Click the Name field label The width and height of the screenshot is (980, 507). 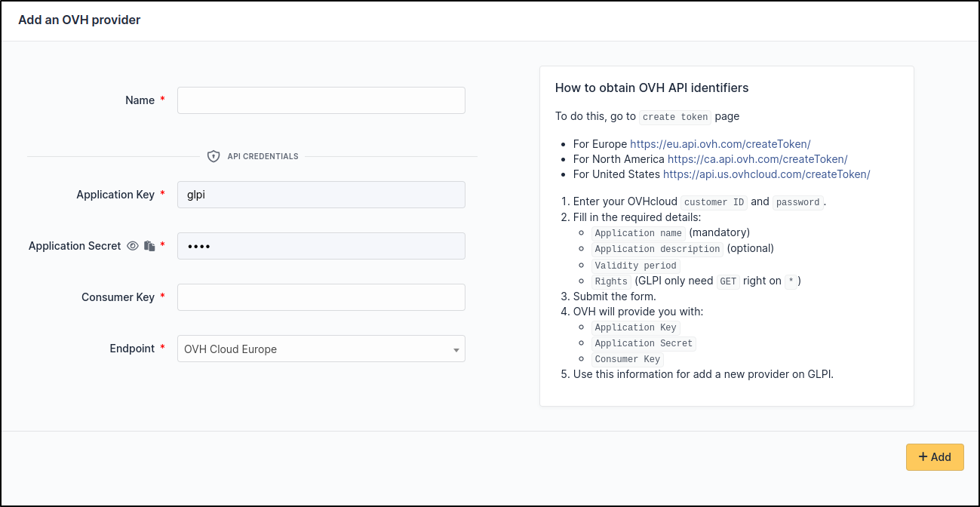(x=140, y=100)
